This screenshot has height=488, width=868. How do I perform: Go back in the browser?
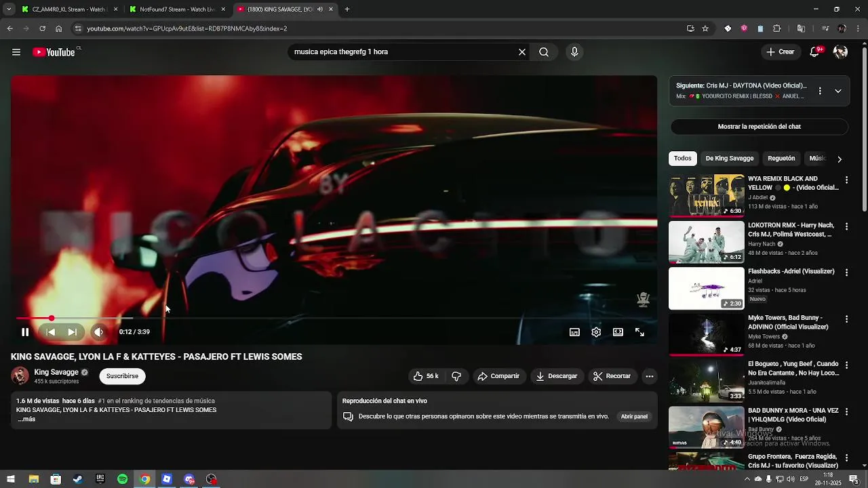pos(9,28)
